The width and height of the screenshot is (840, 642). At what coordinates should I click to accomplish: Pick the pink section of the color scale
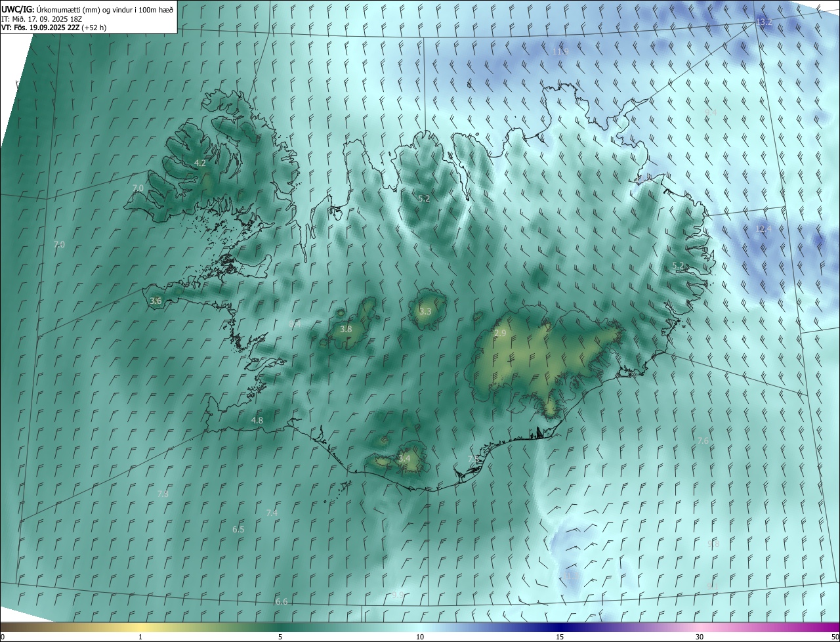(700, 626)
